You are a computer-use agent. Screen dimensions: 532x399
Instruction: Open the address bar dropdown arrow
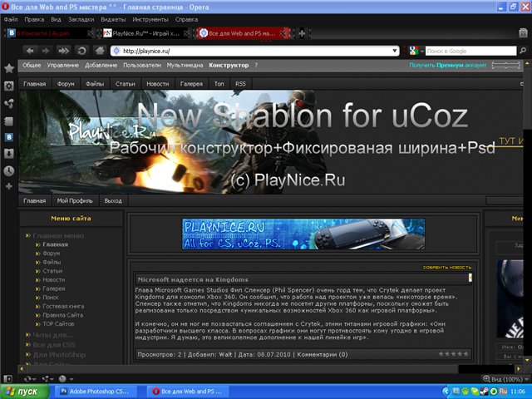pyautogui.click(x=395, y=51)
